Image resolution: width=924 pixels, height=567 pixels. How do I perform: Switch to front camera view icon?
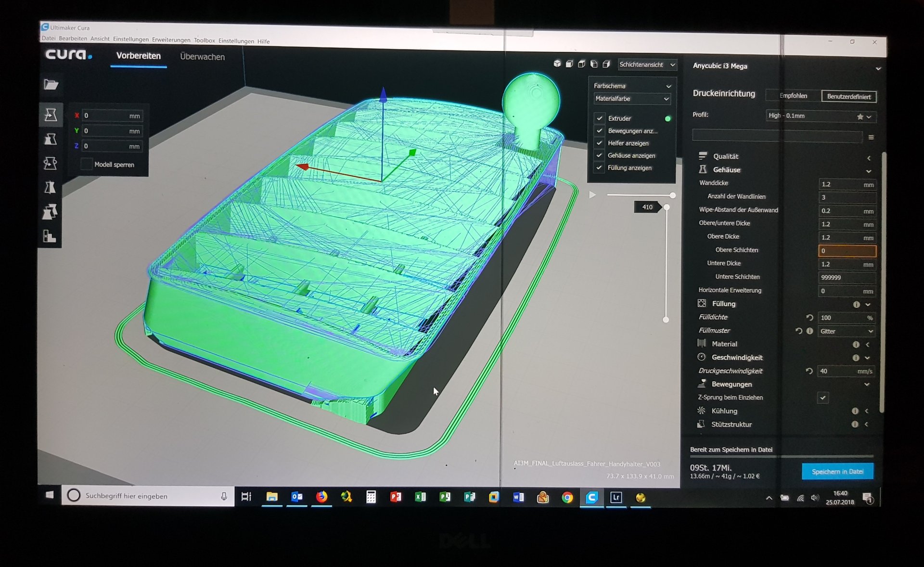(x=569, y=64)
